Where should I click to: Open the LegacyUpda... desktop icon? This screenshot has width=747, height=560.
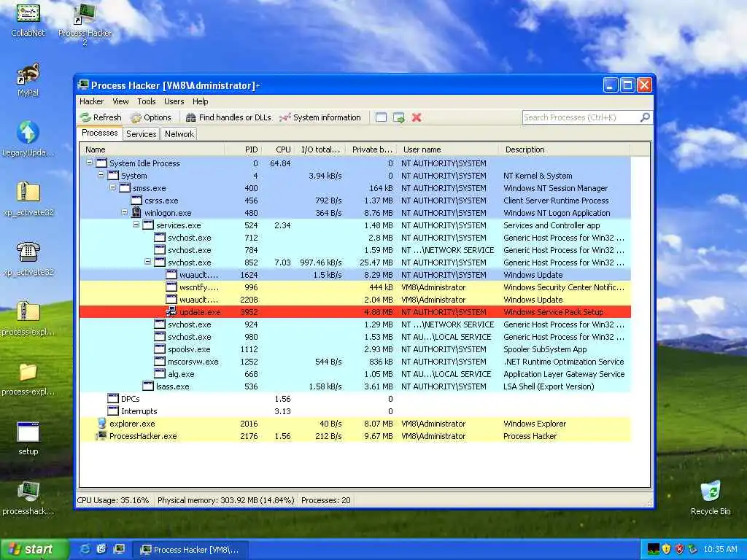coord(28,139)
